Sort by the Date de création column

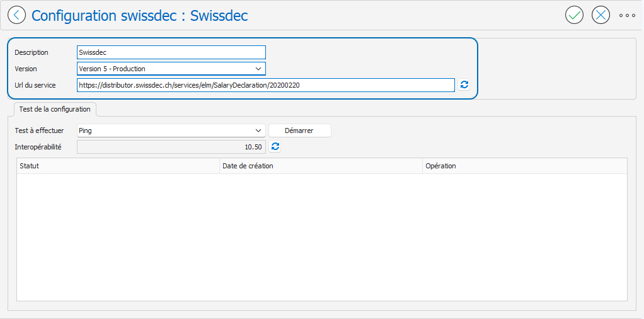pyautogui.click(x=320, y=166)
